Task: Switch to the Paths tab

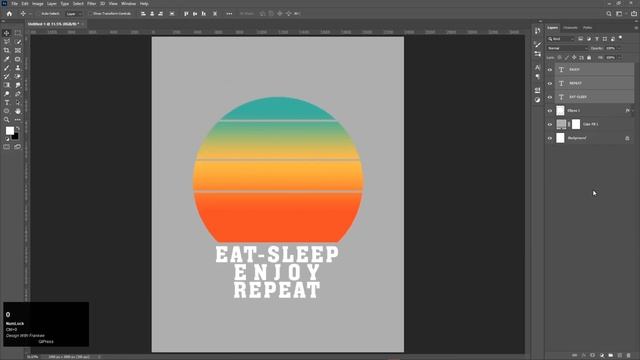Action: [587, 28]
